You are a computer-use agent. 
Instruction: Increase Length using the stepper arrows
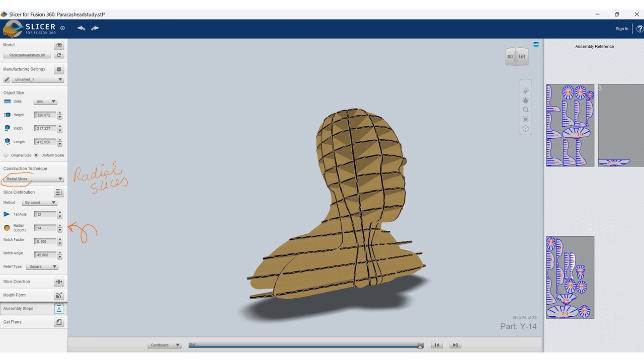coord(60,140)
